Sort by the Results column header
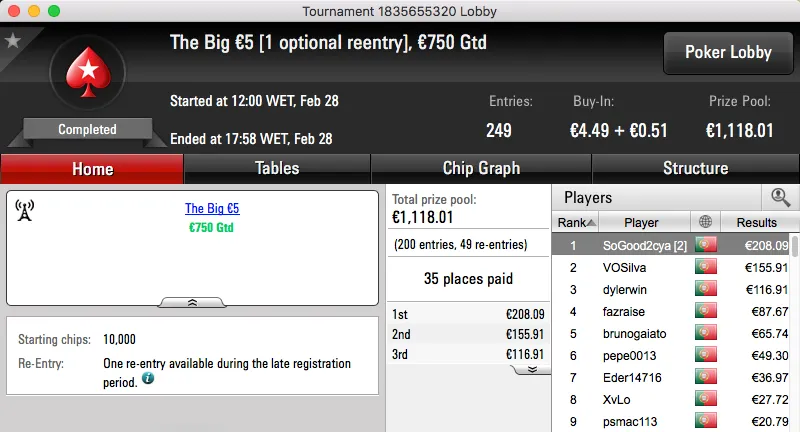The image size is (800, 432). (756, 222)
